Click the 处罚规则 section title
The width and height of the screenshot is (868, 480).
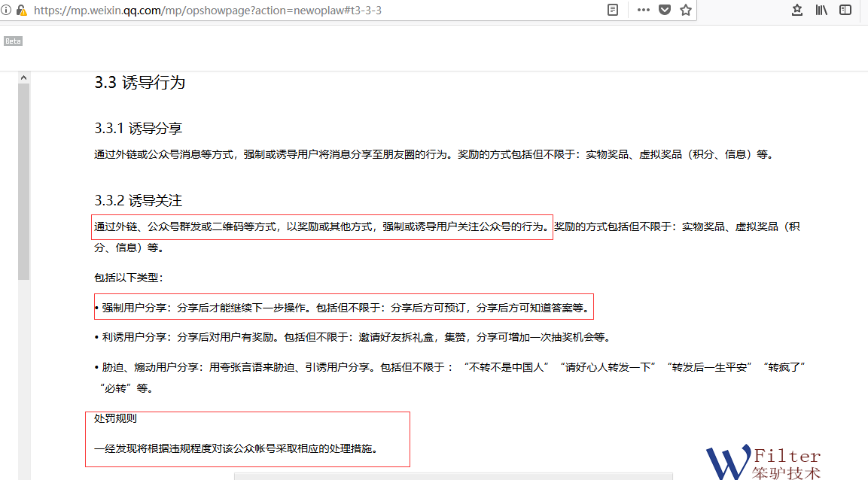(115, 418)
